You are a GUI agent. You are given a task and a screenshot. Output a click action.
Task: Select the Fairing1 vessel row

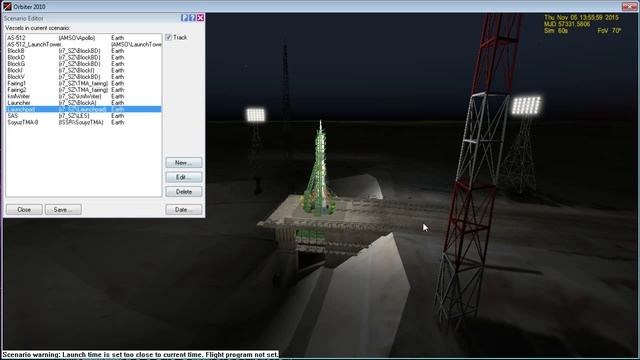click(84, 83)
